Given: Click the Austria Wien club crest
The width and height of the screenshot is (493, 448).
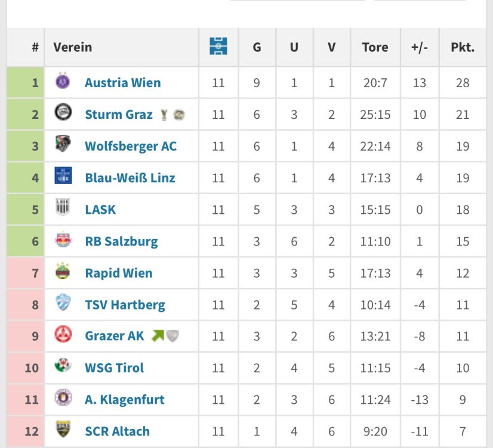Looking at the screenshot, I should click(x=63, y=81).
